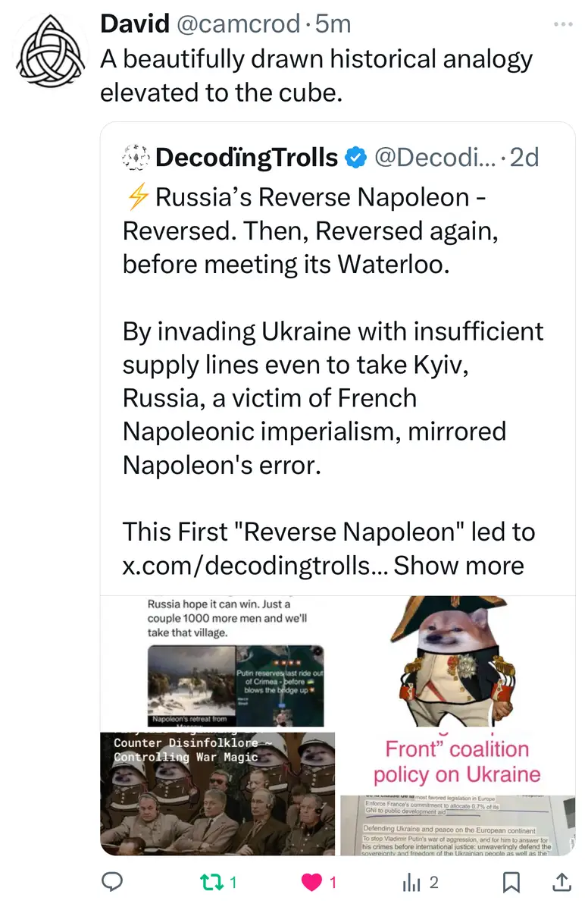Reply to David's post
Image resolution: width=588 pixels, height=910 pixels.
[113, 882]
